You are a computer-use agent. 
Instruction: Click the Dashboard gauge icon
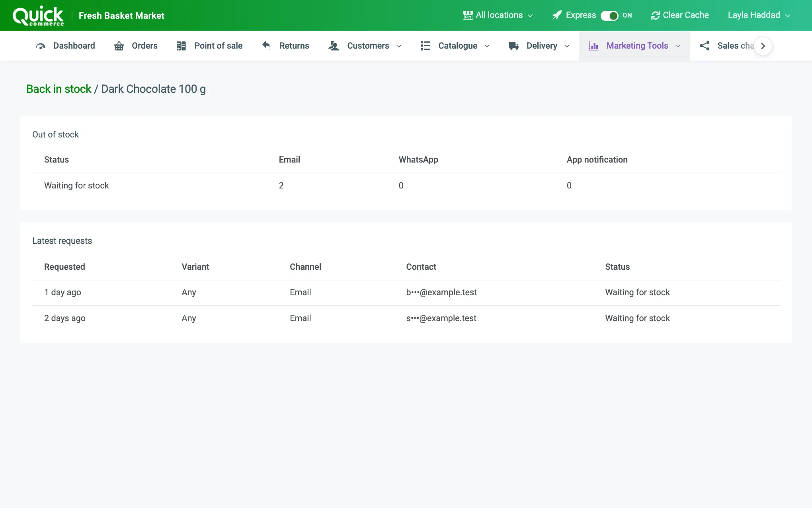click(41, 46)
